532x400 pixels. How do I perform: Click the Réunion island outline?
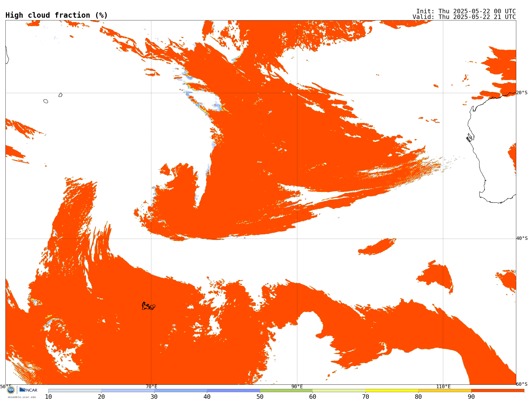[46, 101]
